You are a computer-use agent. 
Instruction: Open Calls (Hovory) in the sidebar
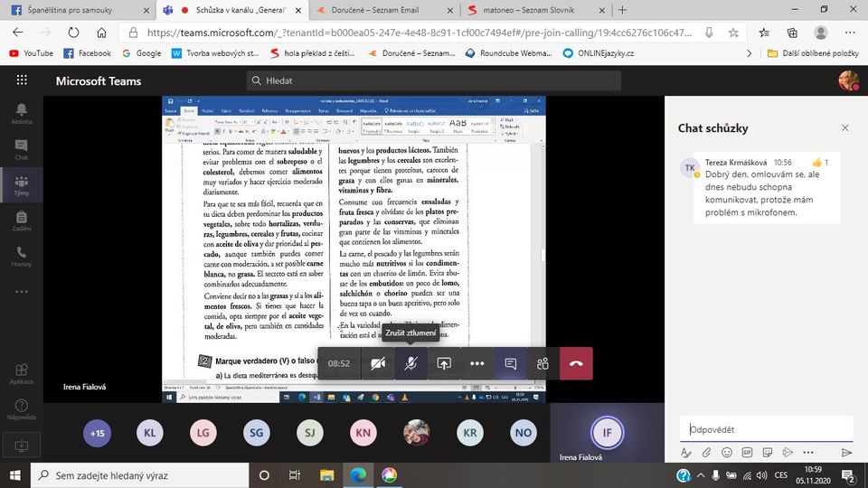(21, 258)
